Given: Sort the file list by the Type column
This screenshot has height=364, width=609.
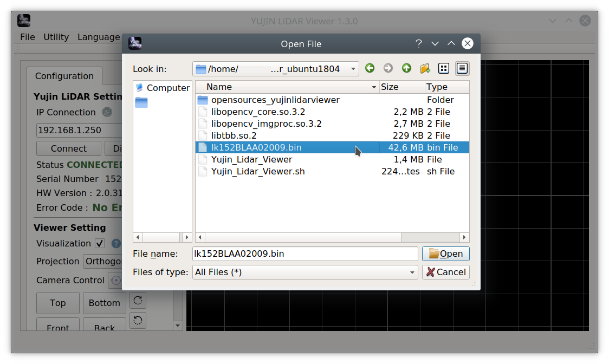Looking at the screenshot, I should [x=447, y=87].
